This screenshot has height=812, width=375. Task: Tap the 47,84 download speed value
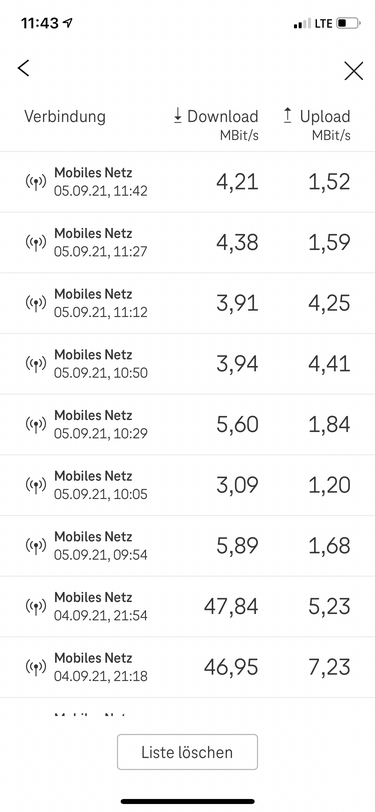point(231,606)
